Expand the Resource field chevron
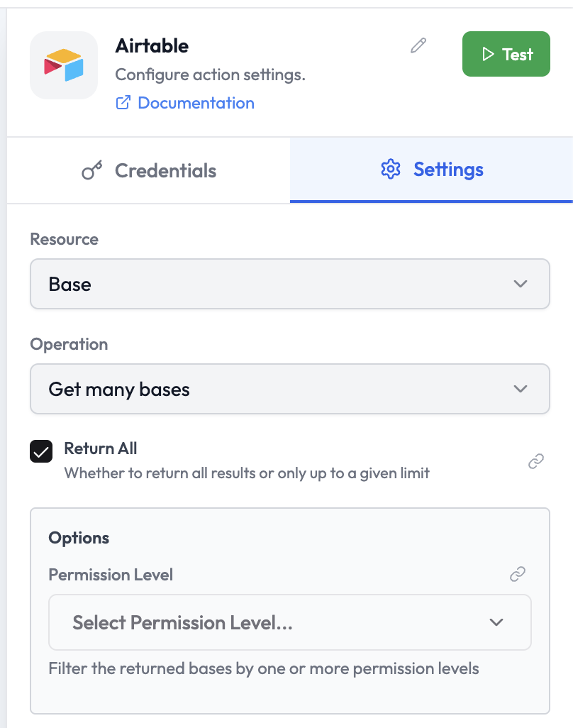 pyautogui.click(x=520, y=284)
